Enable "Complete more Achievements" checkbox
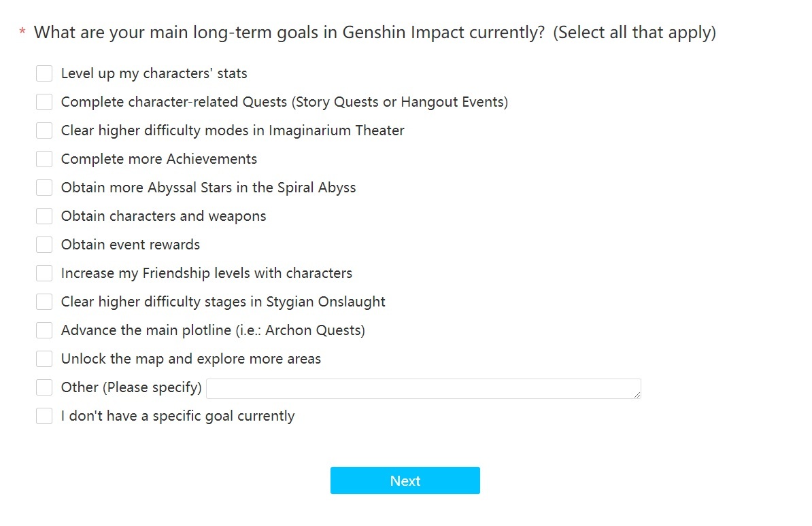This screenshot has height=526, width=812. (44, 159)
